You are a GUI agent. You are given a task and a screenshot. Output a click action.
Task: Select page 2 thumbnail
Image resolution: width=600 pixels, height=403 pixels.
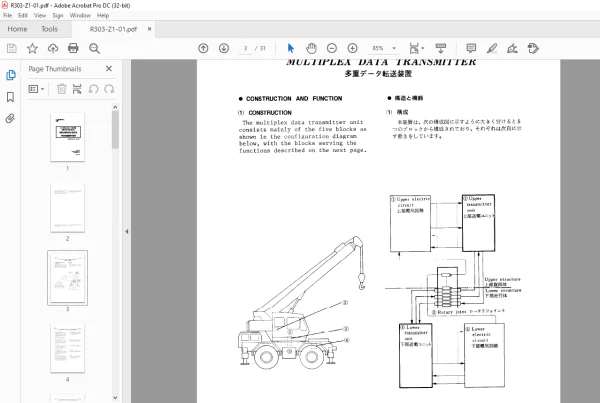[x=67, y=207]
